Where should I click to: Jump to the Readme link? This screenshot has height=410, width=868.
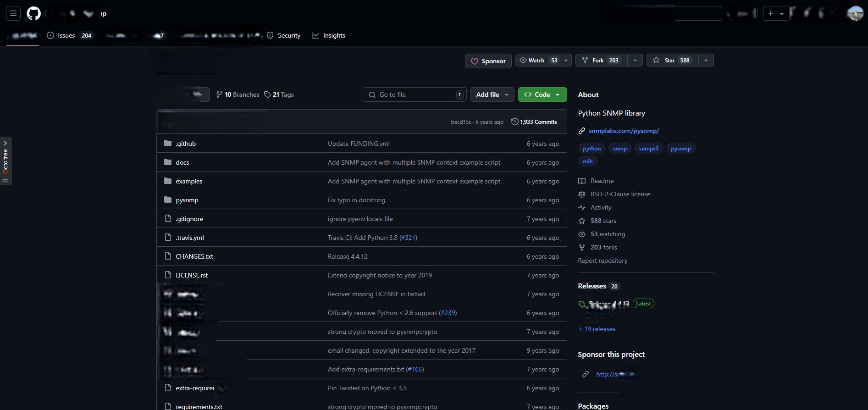[596, 181]
